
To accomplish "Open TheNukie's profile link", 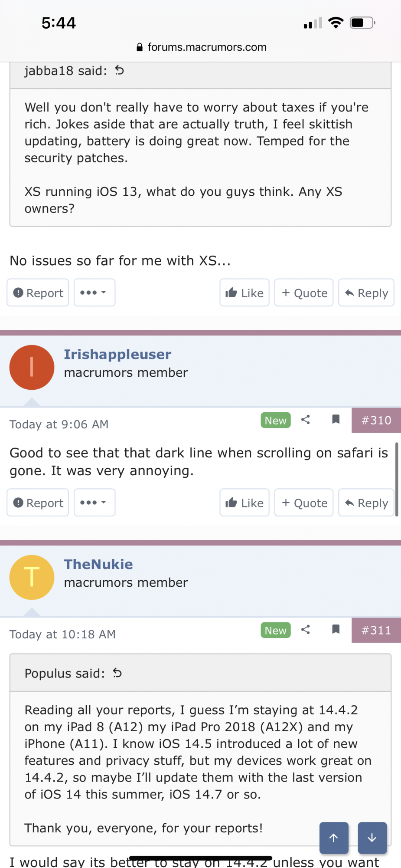I will pyautogui.click(x=98, y=564).
